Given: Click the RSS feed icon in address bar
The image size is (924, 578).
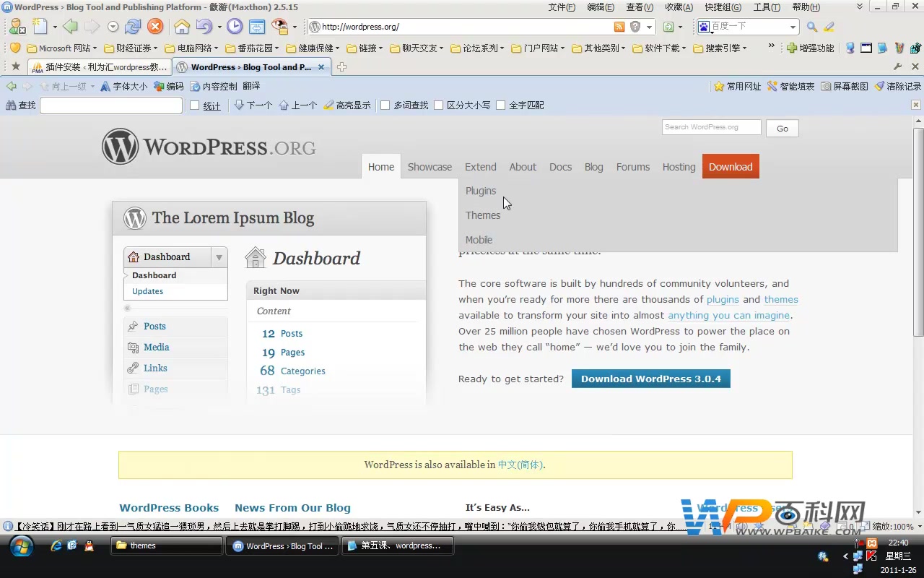Looking at the screenshot, I should point(619,27).
